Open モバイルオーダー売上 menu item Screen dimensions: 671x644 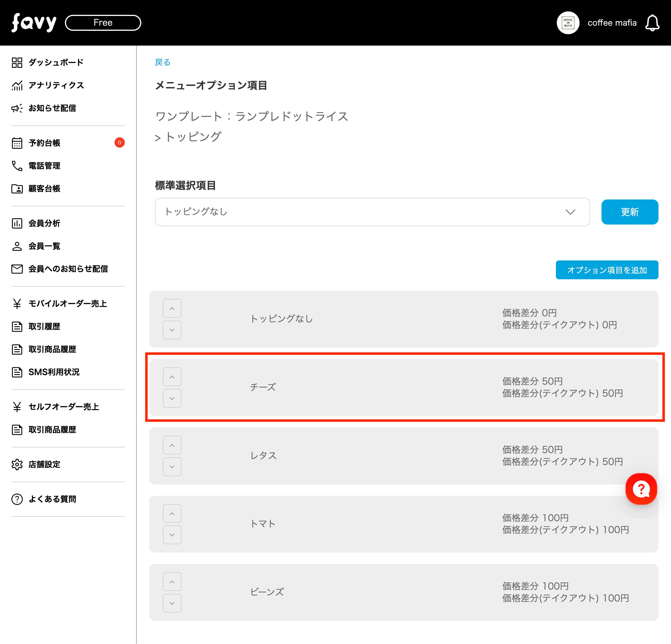(x=67, y=303)
